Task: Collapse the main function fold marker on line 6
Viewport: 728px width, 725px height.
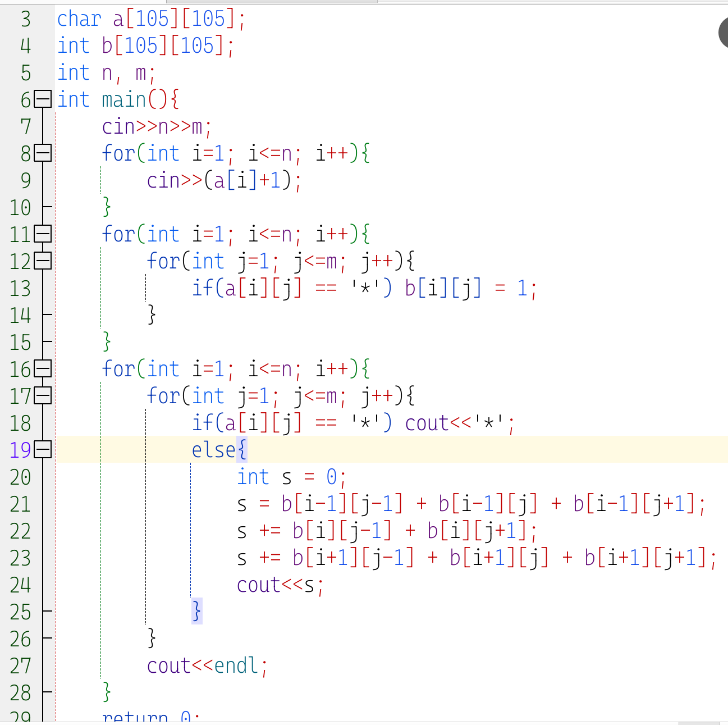Action: pos(43,99)
